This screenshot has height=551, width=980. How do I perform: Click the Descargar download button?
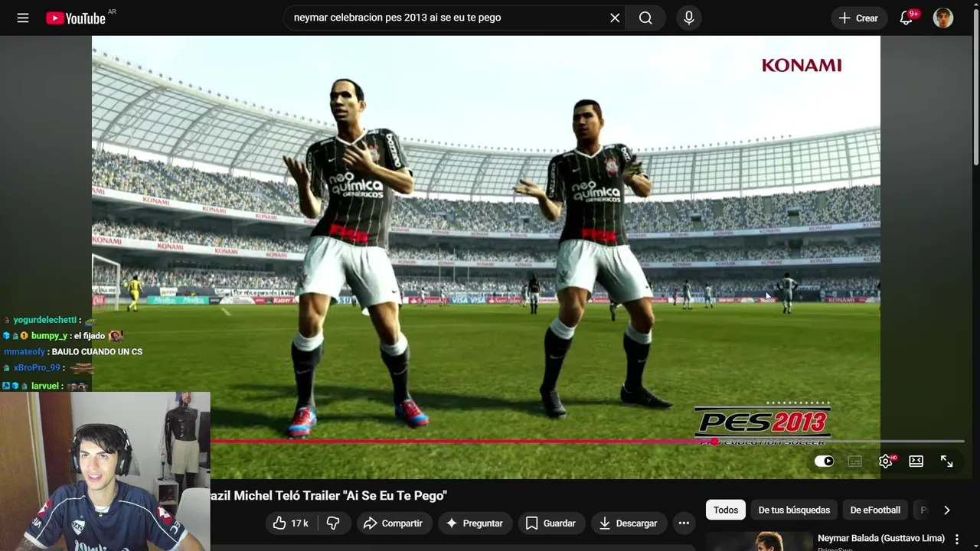click(x=628, y=523)
